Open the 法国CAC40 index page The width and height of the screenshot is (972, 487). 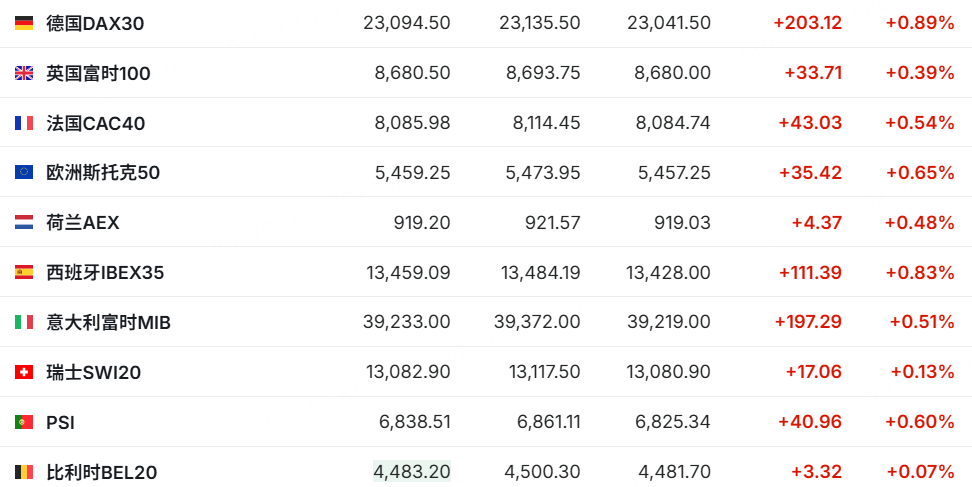tap(95, 123)
